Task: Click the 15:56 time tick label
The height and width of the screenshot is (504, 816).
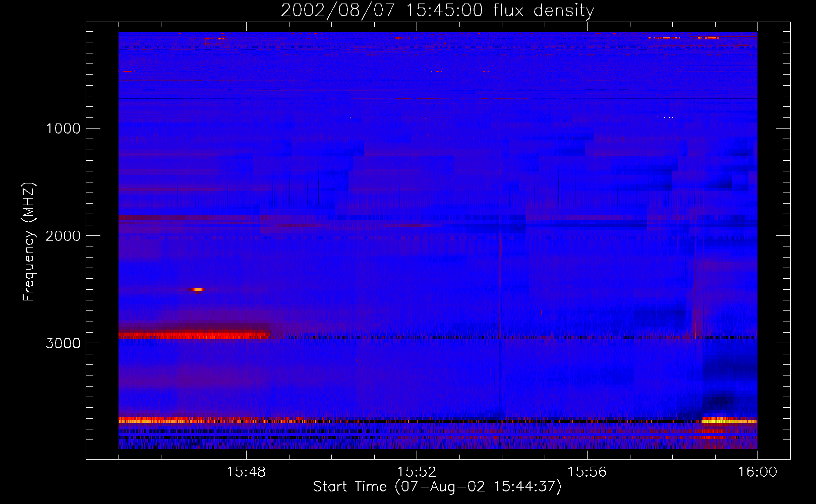Action: pos(587,472)
